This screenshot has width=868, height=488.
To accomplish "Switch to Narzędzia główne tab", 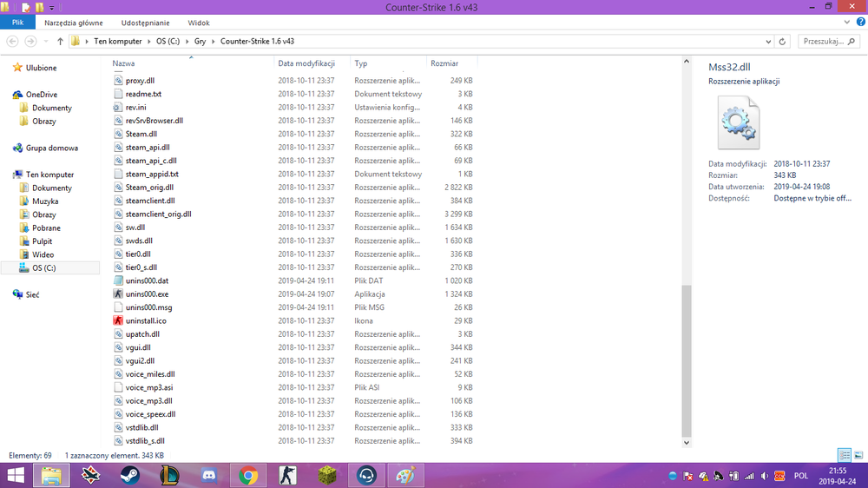I will point(74,23).
